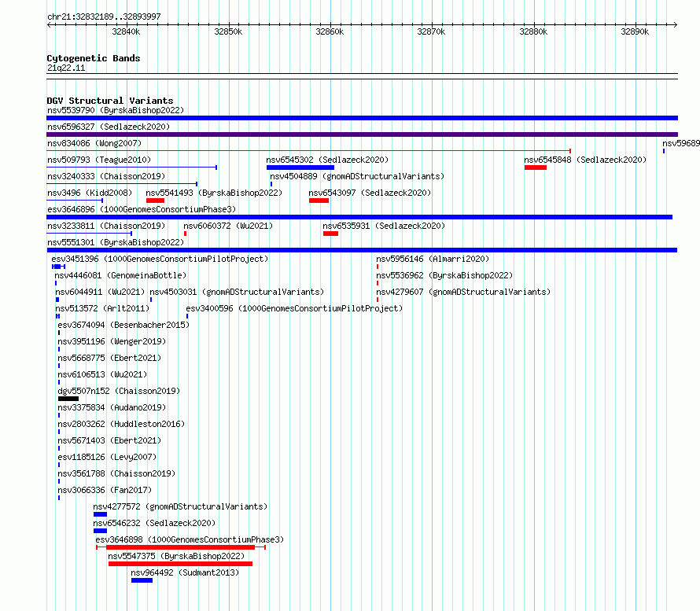Click the blue bar under nsv4277572
700x611 pixels.
[x=101, y=514]
